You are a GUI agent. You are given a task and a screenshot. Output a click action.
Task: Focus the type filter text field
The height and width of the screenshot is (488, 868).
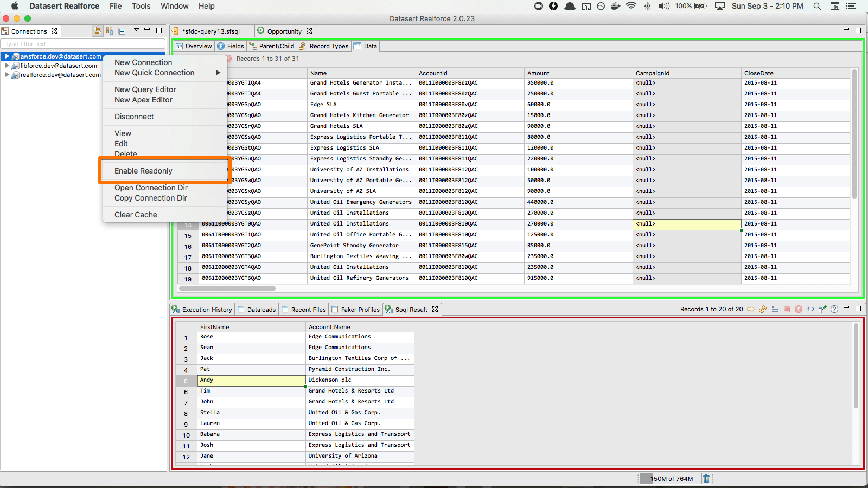[82, 44]
